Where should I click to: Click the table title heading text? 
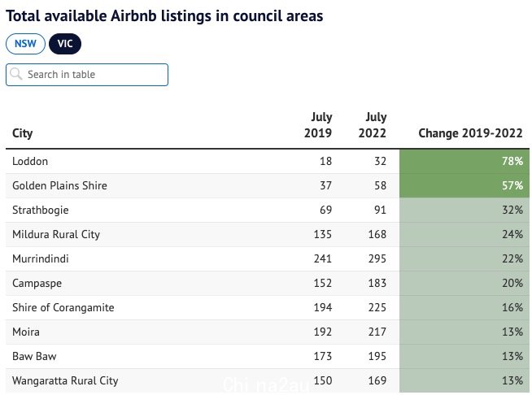point(164,16)
